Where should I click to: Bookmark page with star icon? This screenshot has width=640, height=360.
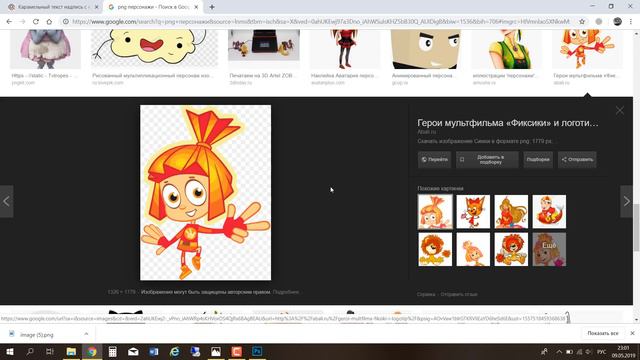click(x=582, y=22)
